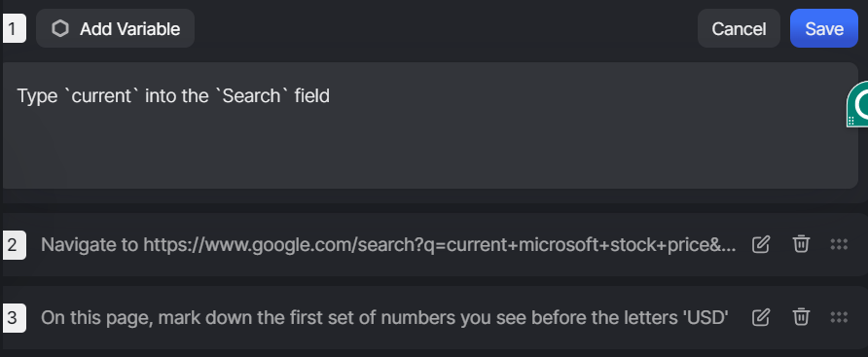Edit the 'mark down the first set' step
This screenshot has width=868, height=357.
tap(761, 317)
